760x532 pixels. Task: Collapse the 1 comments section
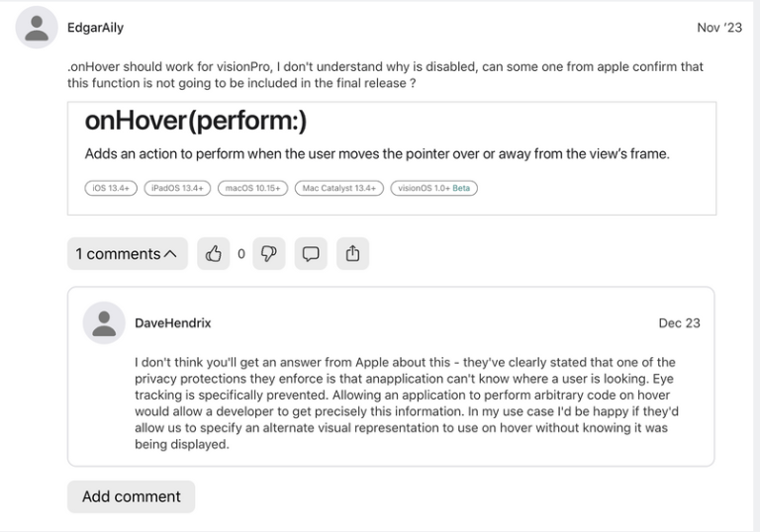pos(127,254)
